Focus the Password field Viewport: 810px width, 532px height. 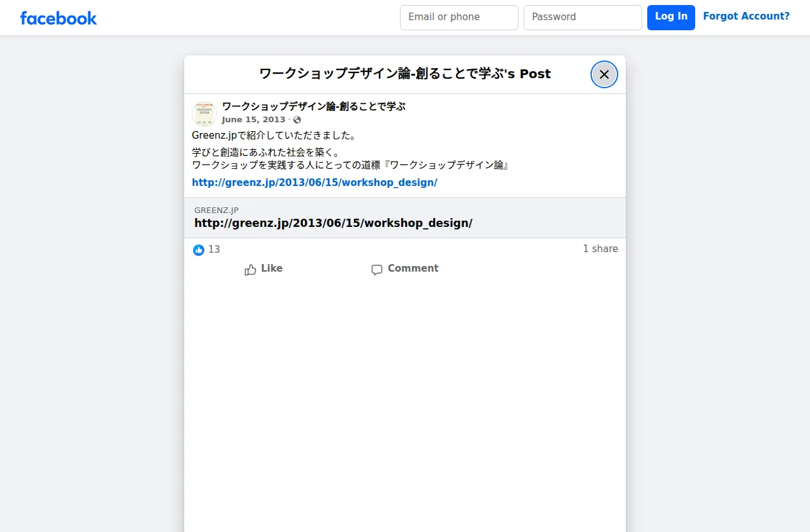click(583, 18)
